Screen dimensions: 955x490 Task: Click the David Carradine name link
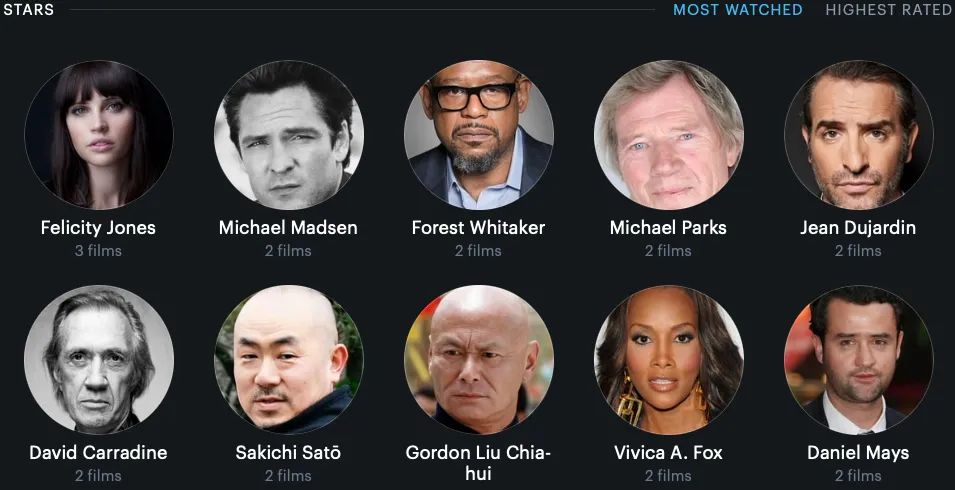point(99,453)
